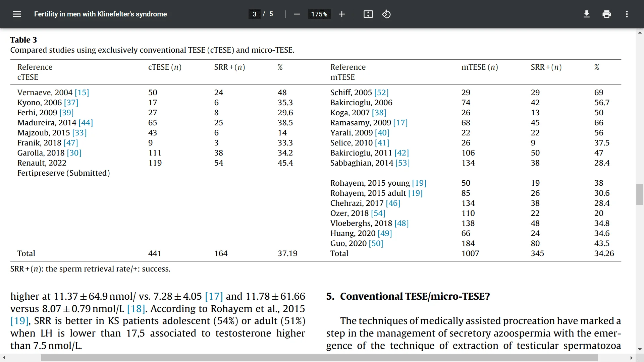Screen dimensions: 644x362
Task: Open the sidebar hamburger menu
Action: pyautogui.click(x=17, y=14)
